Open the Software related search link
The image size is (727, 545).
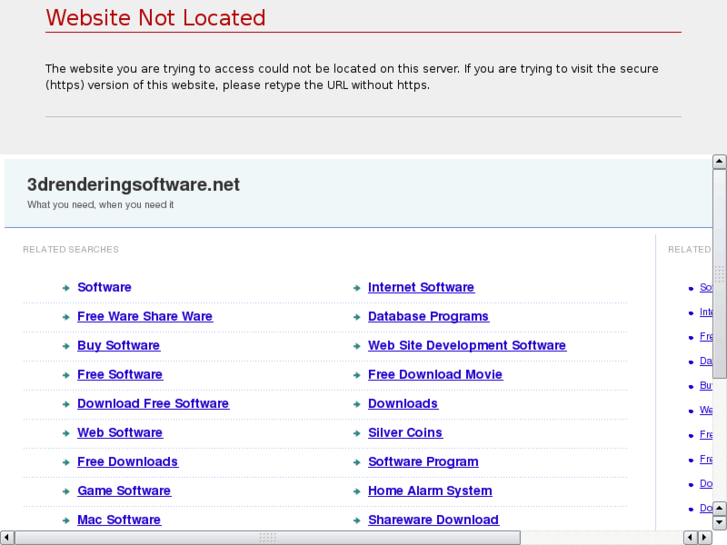tap(104, 288)
